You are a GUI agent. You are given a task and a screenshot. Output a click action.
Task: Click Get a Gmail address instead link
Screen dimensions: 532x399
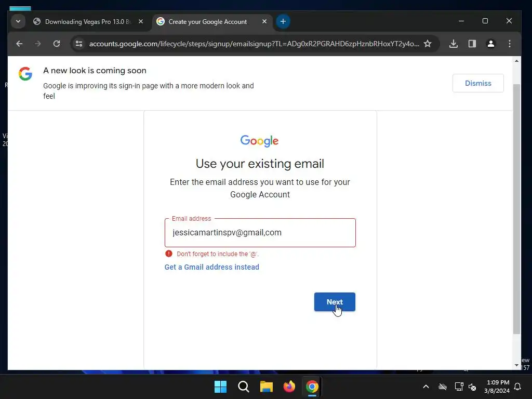click(212, 267)
